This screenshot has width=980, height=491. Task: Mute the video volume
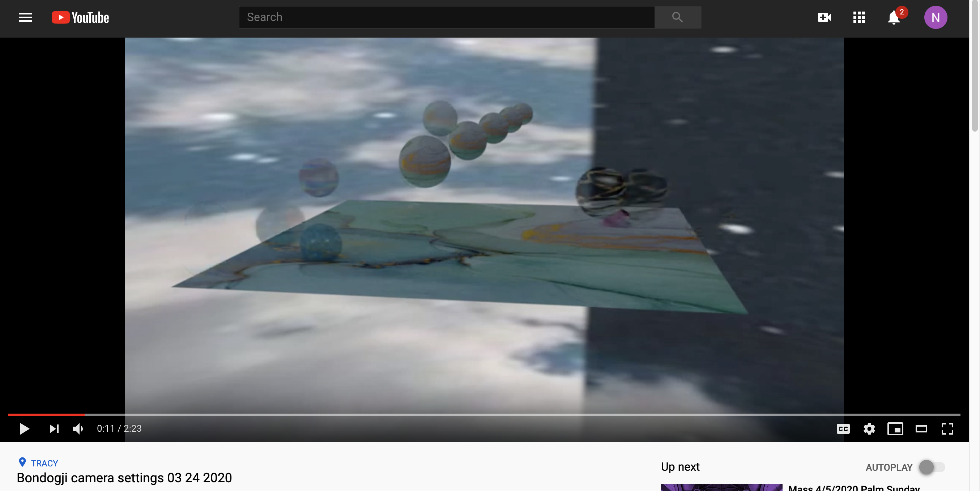point(78,428)
